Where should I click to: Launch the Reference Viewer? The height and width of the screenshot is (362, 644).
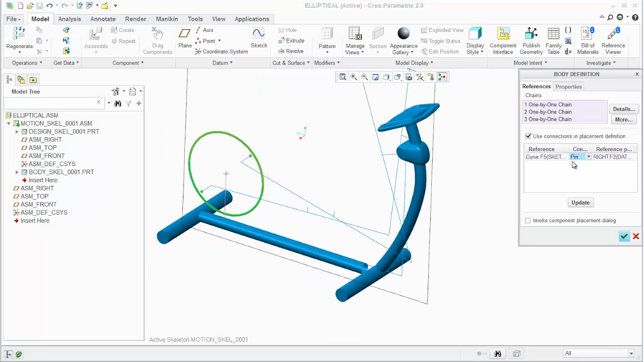[x=613, y=40]
